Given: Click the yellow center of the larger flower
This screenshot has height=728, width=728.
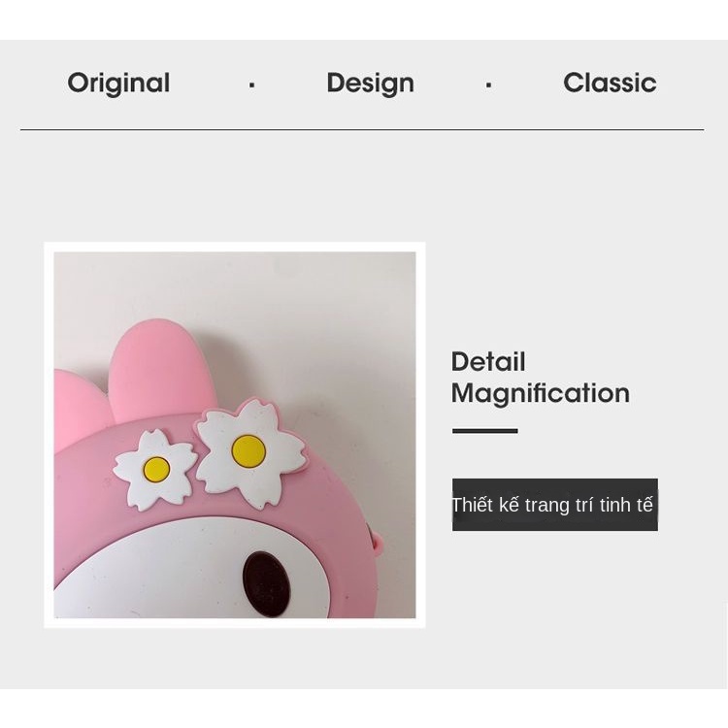Looking at the screenshot, I should [248, 451].
